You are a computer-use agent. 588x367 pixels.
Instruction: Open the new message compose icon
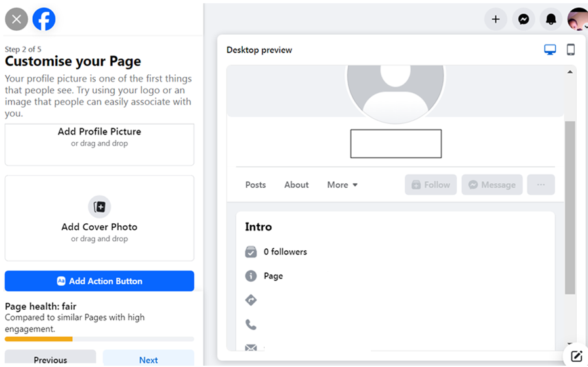576,356
